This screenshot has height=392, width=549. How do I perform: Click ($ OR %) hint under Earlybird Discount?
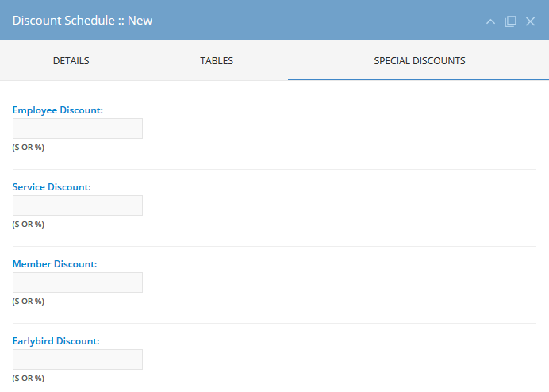coord(29,379)
